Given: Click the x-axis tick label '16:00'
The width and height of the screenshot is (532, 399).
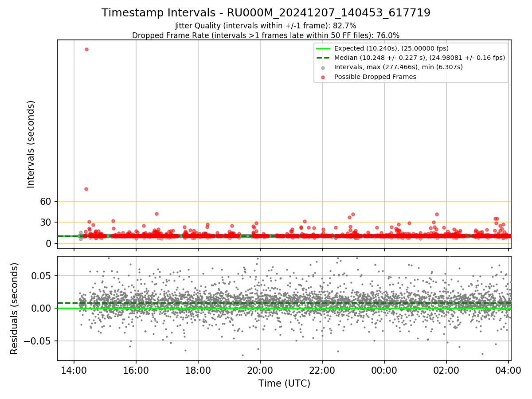Looking at the screenshot, I should click(x=136, y=370).
